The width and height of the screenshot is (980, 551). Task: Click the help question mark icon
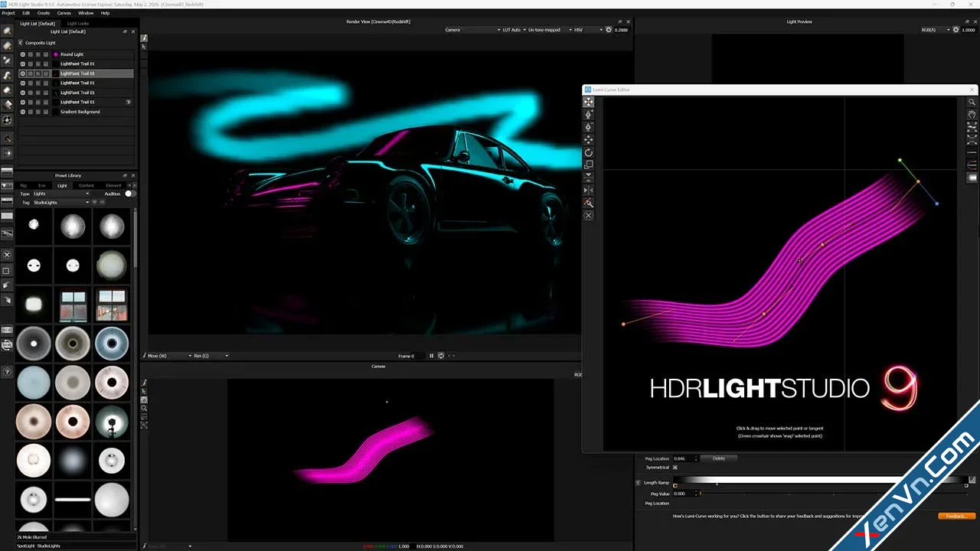tap(8, 372)
